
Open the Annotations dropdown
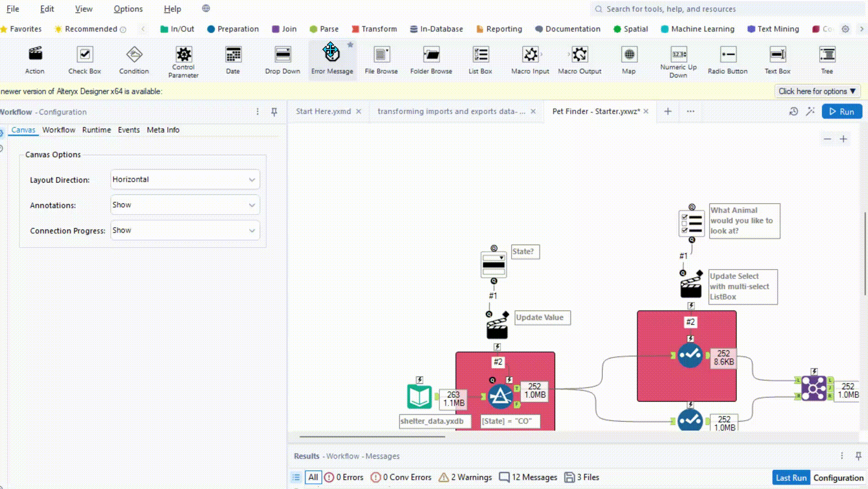click(185, 205)
